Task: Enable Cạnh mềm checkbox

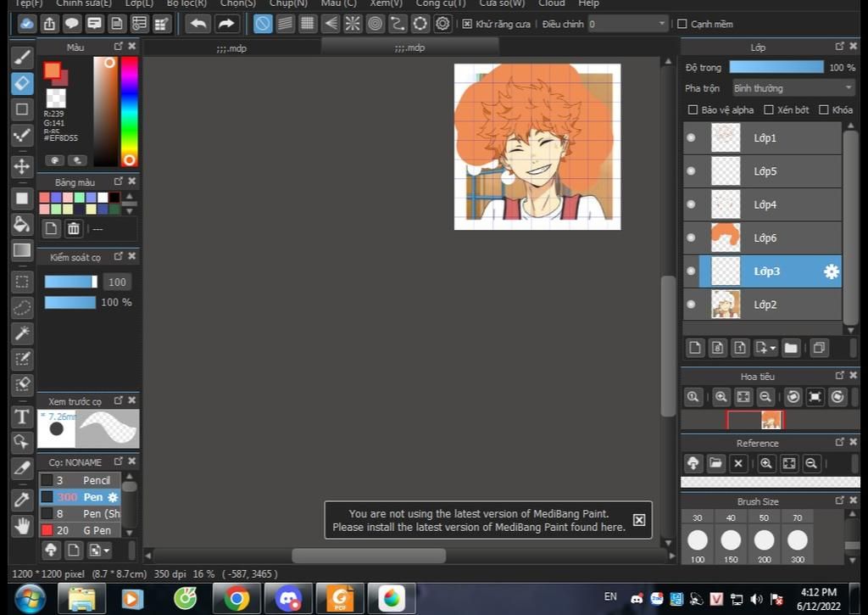Action: [682, 24]
